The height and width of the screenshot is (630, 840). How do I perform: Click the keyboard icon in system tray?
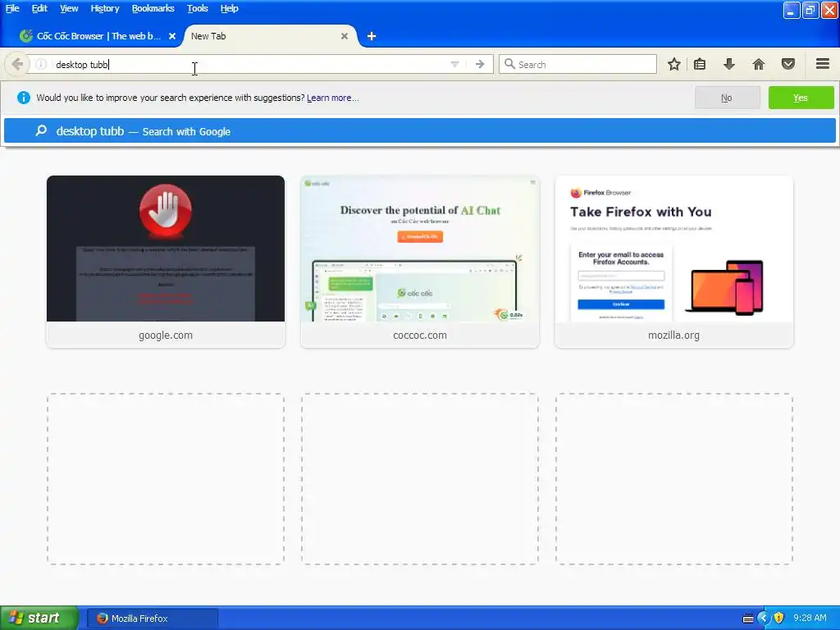(x=748, y=619)
